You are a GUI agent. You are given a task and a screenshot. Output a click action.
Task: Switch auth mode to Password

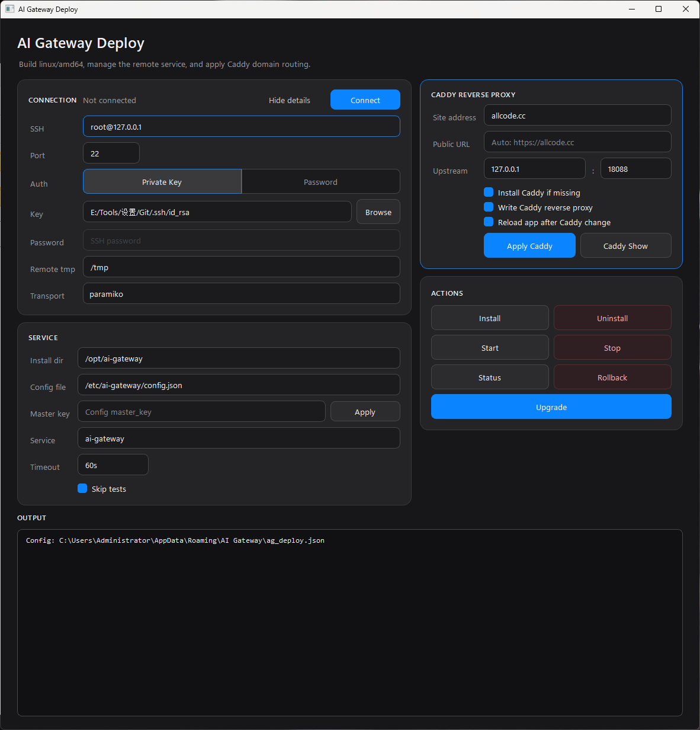tap(320, 182)
